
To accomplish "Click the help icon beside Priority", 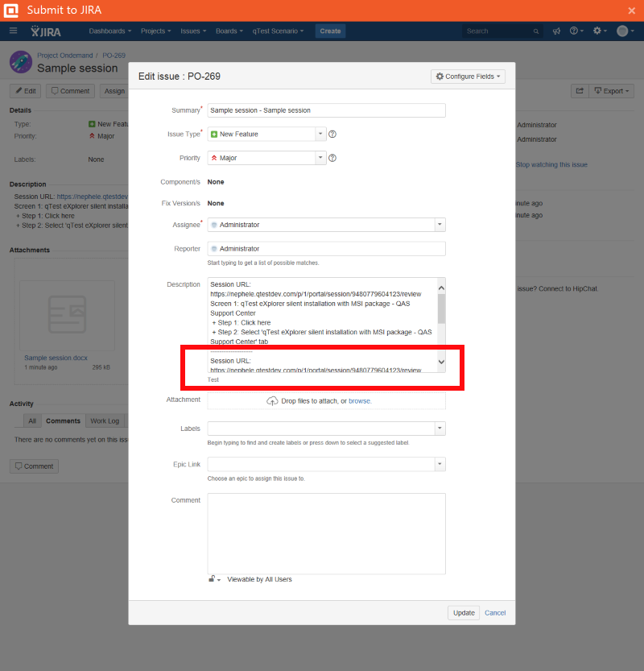I will point(332,158).
